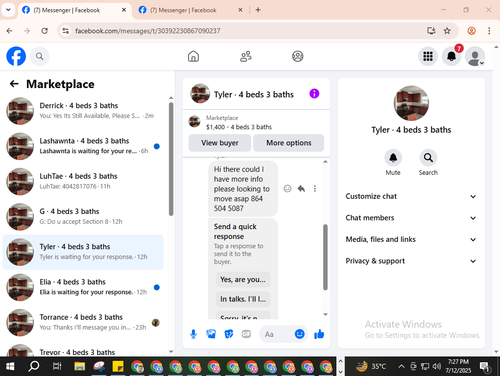Click the chat messages vertical scrollbar
This screenshot has width=500, height=376.
325,257
